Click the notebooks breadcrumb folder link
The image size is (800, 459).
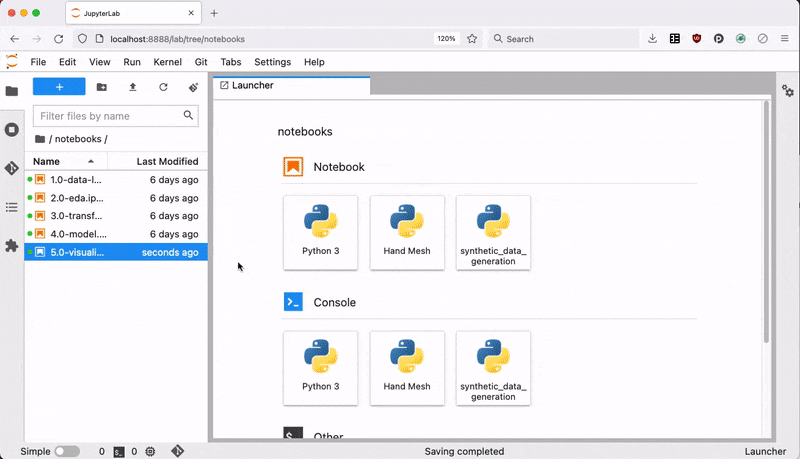78,139
